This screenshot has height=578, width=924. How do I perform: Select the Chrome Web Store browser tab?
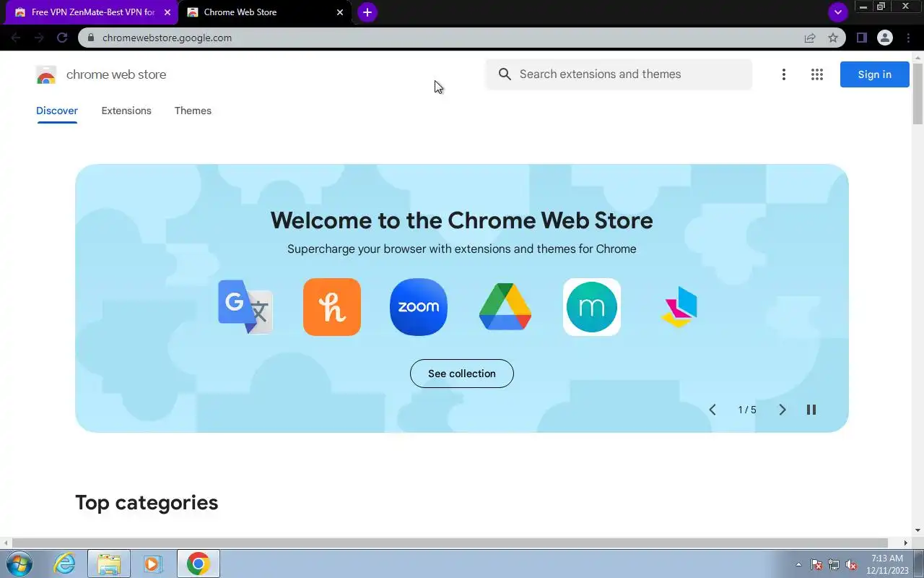(265, 12)
